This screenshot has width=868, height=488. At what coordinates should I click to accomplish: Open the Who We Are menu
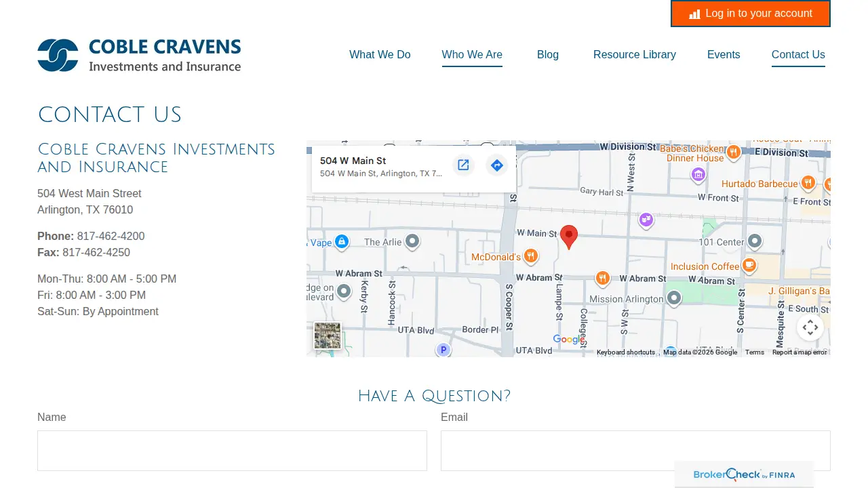[472, 55]
